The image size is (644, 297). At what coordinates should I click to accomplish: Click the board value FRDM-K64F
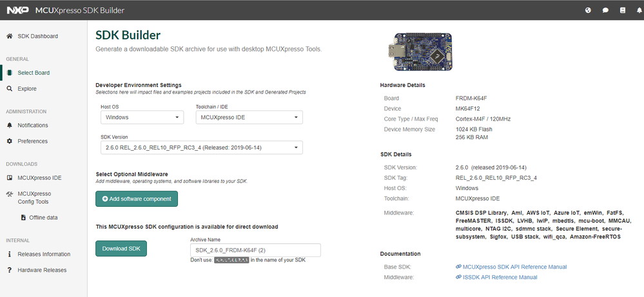point(471,98)
